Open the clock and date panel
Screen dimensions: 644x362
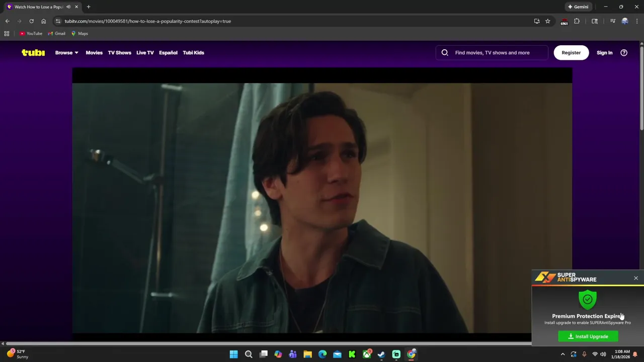622,354
